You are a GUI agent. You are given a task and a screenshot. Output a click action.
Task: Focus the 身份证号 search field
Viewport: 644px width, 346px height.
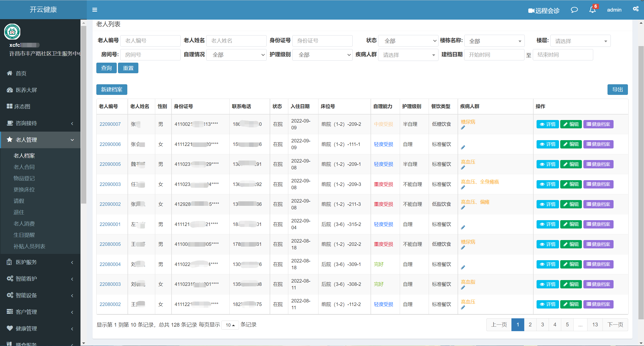pyautogui.click(x=323, y=41)
